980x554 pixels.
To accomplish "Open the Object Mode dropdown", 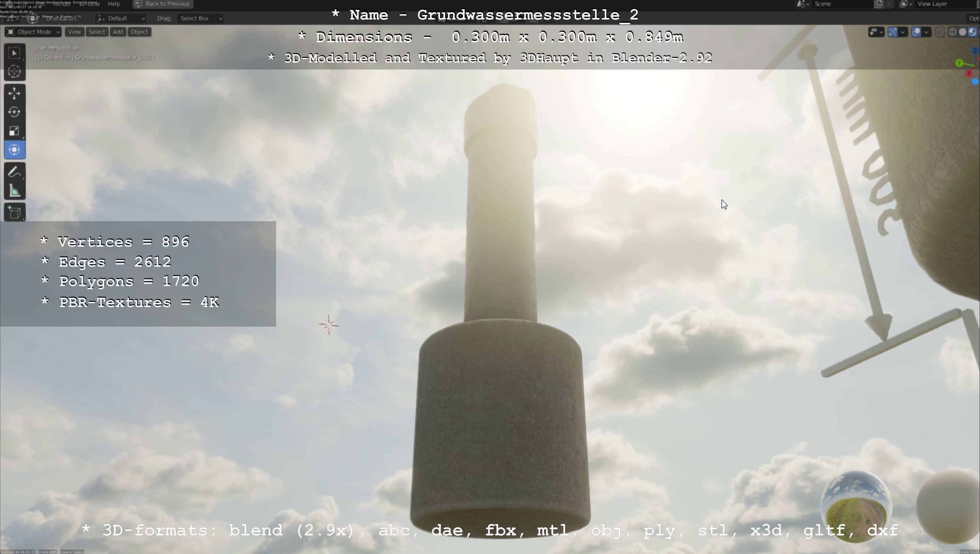I will [33, 32].
